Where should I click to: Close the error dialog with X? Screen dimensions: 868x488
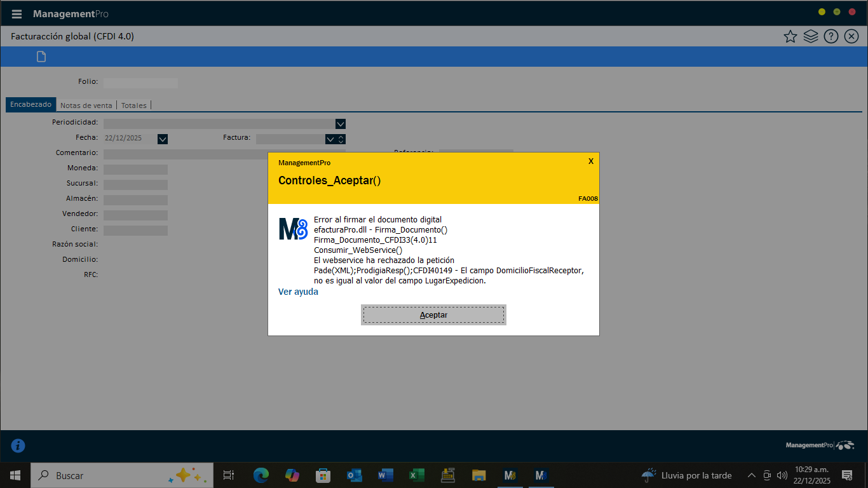[x=591, y=161]
